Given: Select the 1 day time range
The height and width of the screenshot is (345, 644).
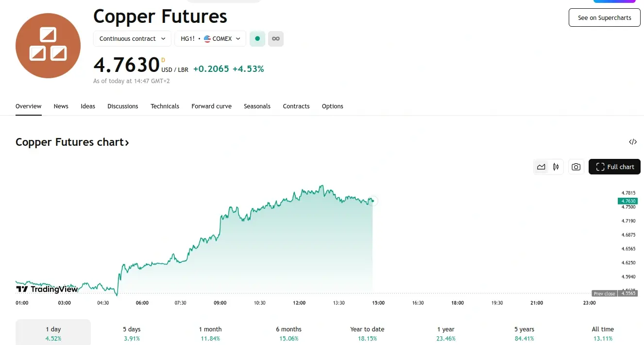Looking at the screenshot, I should (53, 333).
